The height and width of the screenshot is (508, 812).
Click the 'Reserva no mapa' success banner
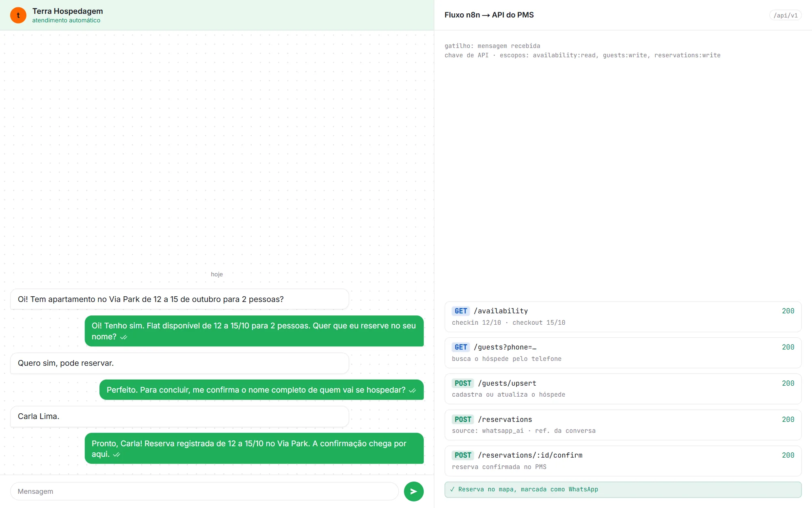coord(623,489)
